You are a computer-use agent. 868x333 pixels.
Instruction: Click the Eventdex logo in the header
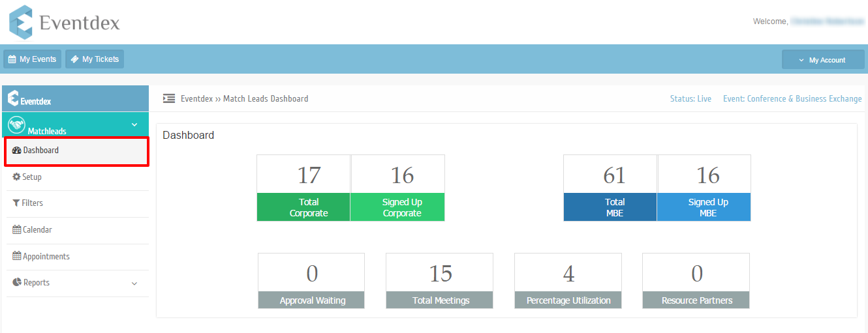(65, 22)
